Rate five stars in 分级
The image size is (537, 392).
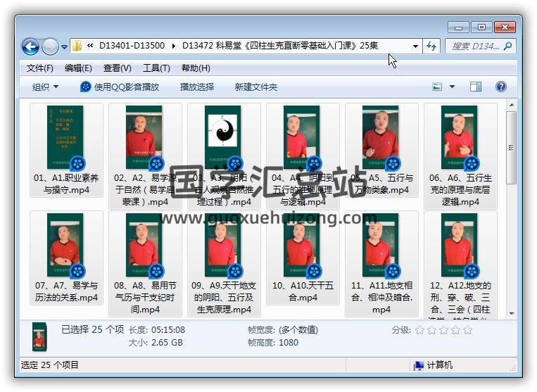[467, 330]
